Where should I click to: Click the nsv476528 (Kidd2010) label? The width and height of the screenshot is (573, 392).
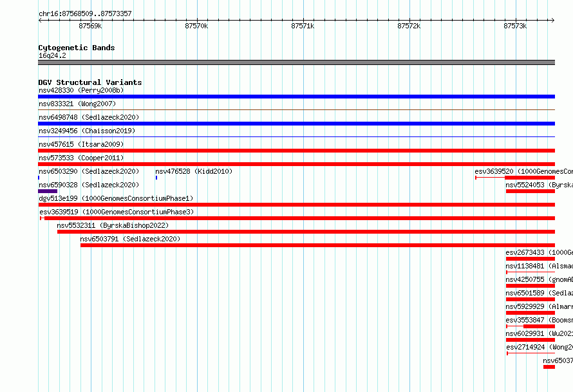(x=194, y=171)
